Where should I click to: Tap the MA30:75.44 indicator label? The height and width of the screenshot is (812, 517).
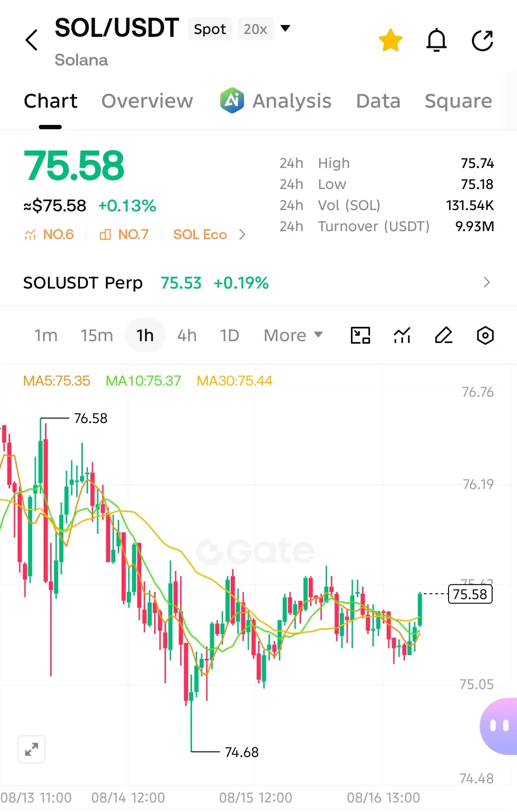(235, 381)
